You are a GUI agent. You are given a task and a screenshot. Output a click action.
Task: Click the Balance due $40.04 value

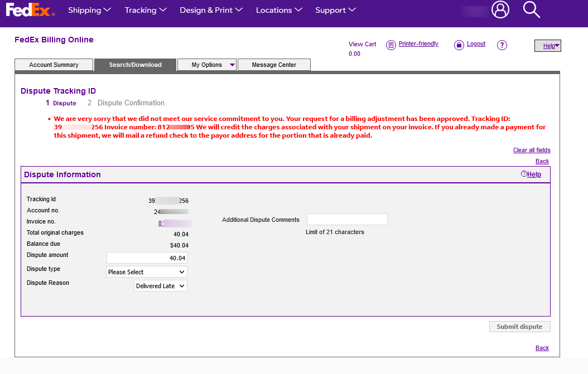[x=179, y=245]
